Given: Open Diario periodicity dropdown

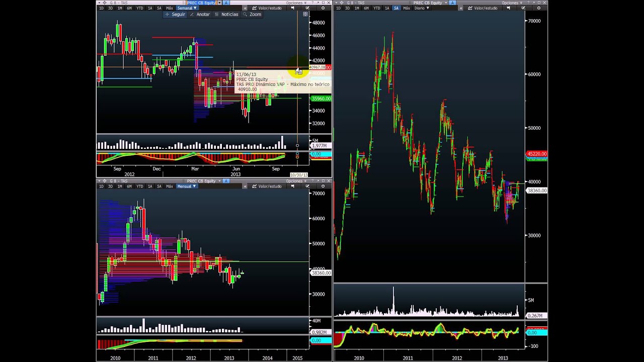Looking at the screenshot, I should coord(422,8).
